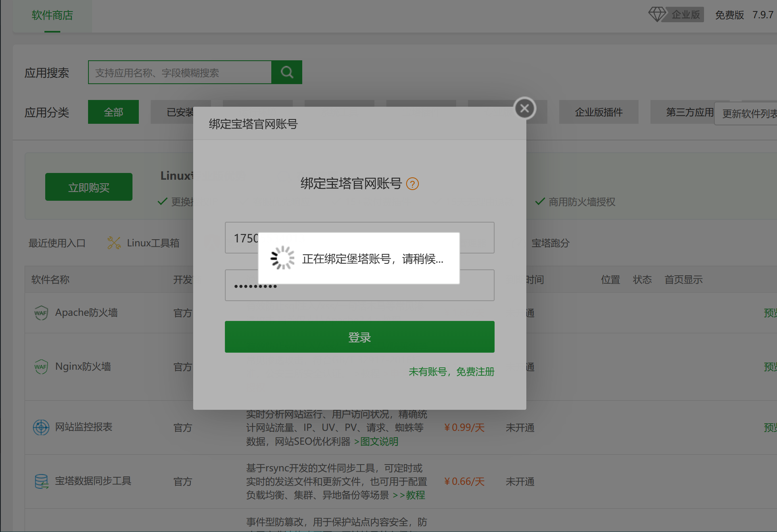This screenshot has height=532, width=777.
Task: Click the Nginx防火墙 software name
Action: pyautogui.click(x=83, y=366)
